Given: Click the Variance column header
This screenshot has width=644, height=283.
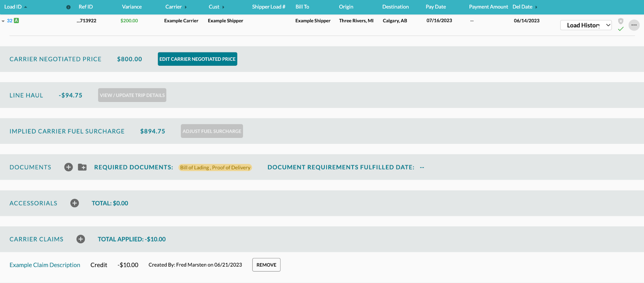Looking at the screenshot, I should [132, 7].
